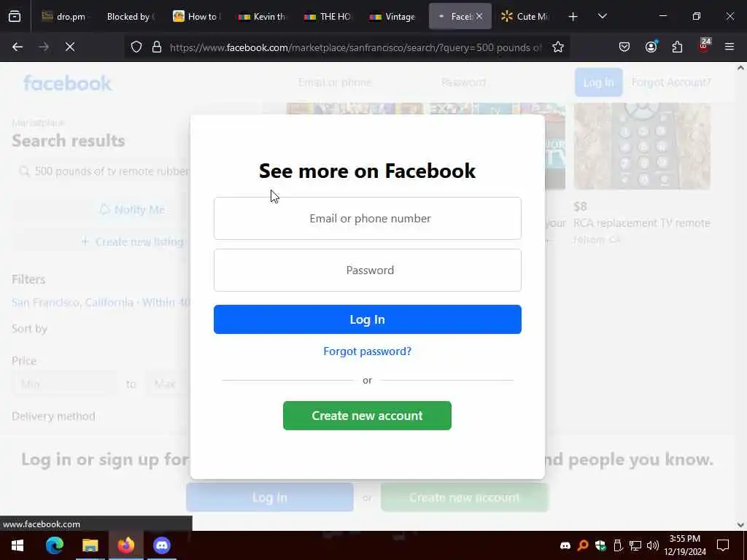Open Forgot password? link
This screenshot has height=560, width=747.
[368, 351]
